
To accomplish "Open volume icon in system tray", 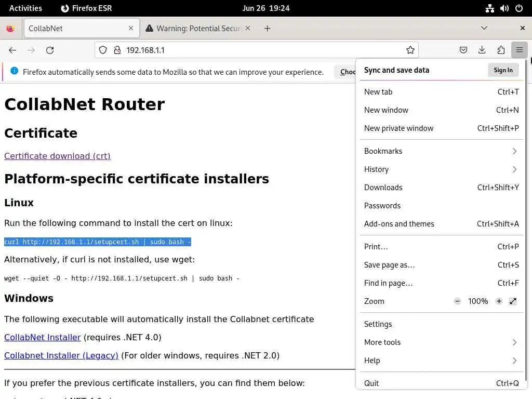I will 504,8.
